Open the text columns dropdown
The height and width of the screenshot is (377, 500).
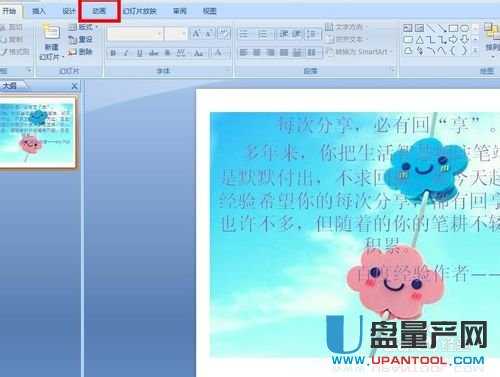(312, 52)
